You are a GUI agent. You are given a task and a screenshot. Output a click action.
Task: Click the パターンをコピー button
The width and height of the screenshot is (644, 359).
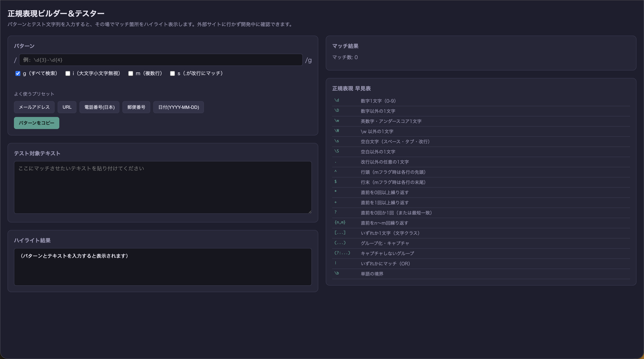37,123
